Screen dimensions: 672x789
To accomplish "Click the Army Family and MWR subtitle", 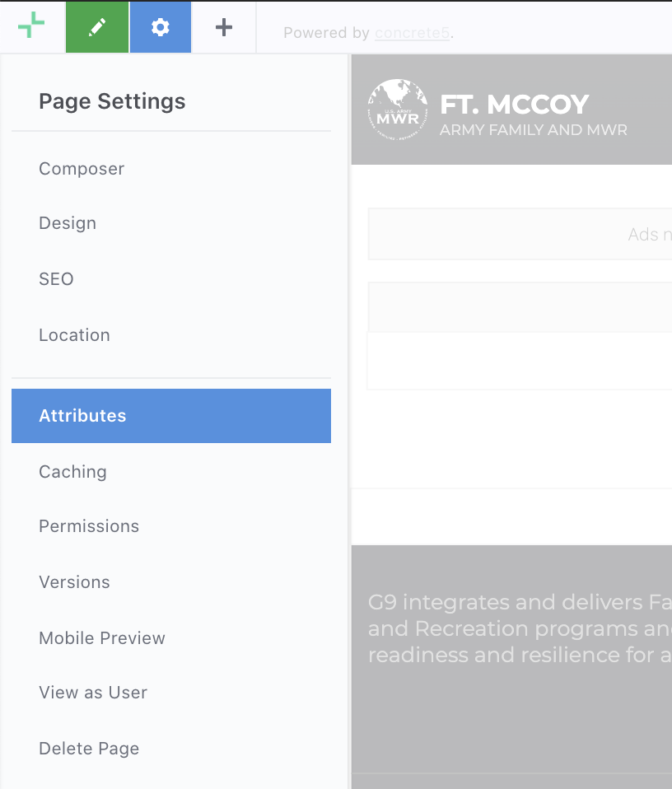I will point(533,130).
